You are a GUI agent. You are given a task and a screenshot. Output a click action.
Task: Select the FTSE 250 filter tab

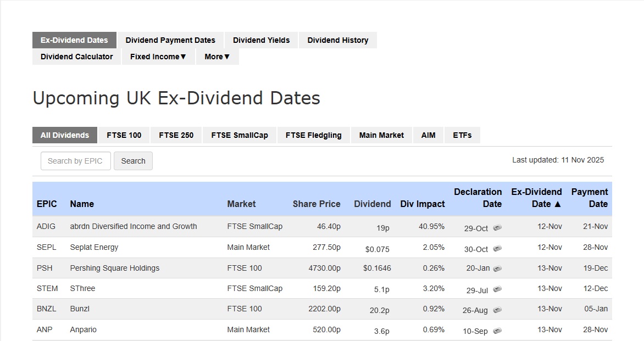coord(176,135)
